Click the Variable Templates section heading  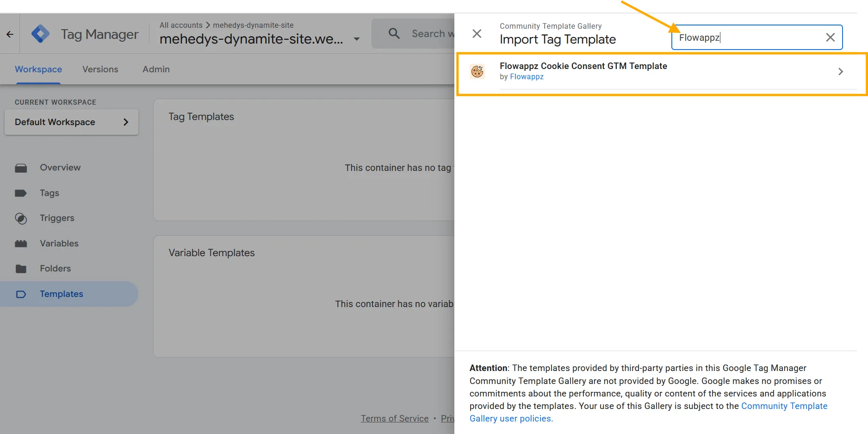coord(211,253)
